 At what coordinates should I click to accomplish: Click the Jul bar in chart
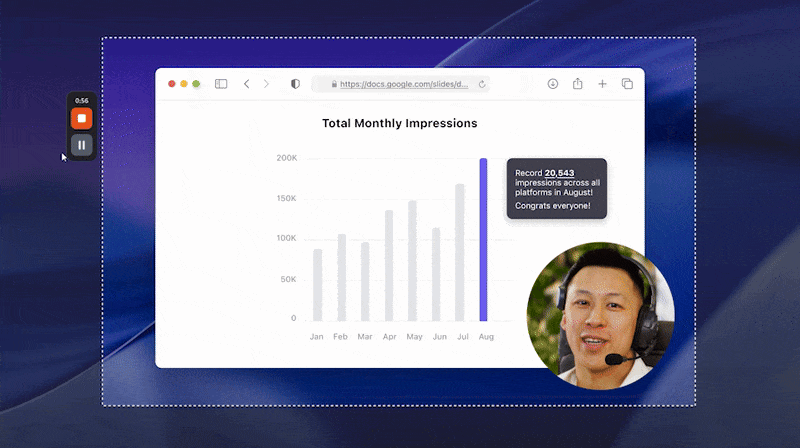[x=460, y=252]
